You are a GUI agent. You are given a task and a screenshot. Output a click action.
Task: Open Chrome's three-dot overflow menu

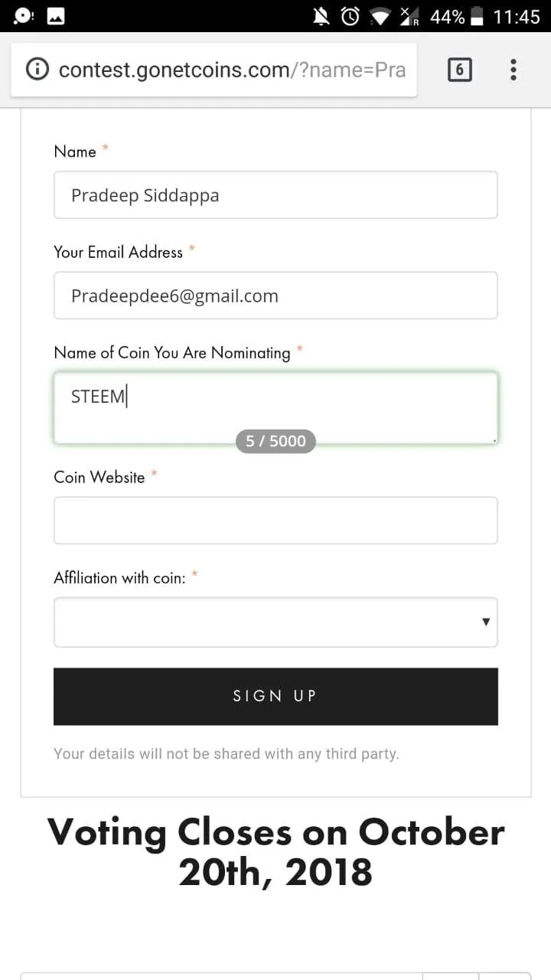point(514,70)
